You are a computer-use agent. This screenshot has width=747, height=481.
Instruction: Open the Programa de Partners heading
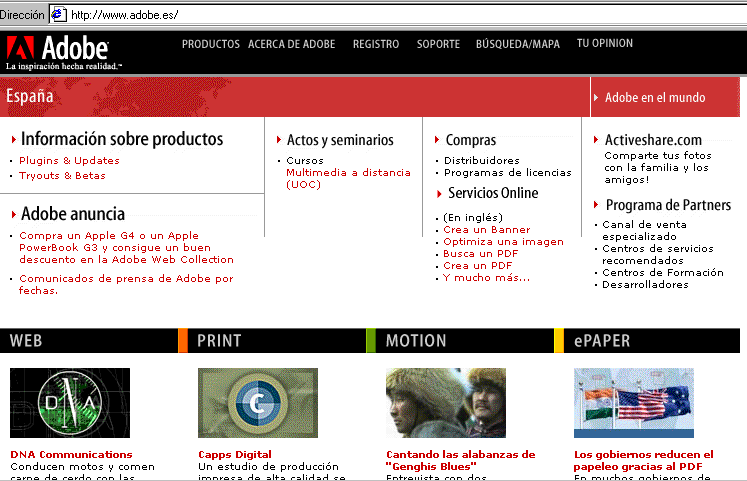click(668, 205)
